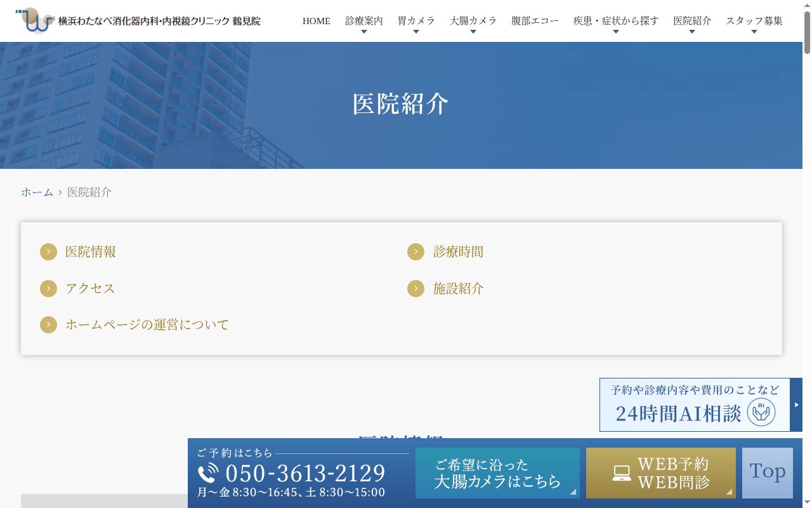The height and width of the screenshot is (508, 812).
Task: Select スタッフ募集 in the navigation bar
Action: [x=754, y=21]
